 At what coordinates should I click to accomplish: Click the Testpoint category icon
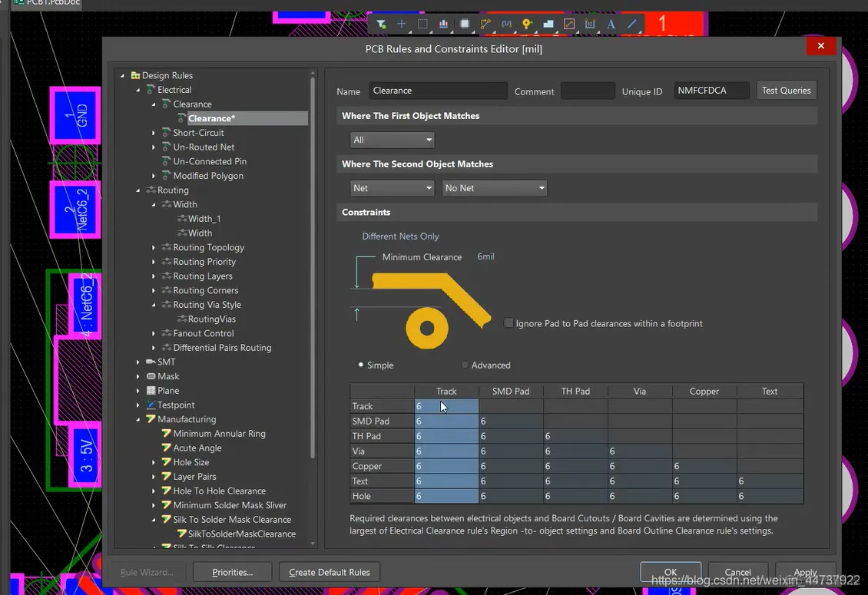point(151,405)
